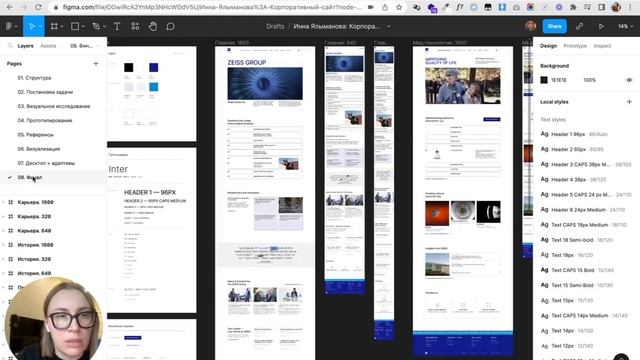Image resolution: width=640 pixels, height=360 pixels.
Task: Switch to the Assets tab
Action: tap(48, 46)
